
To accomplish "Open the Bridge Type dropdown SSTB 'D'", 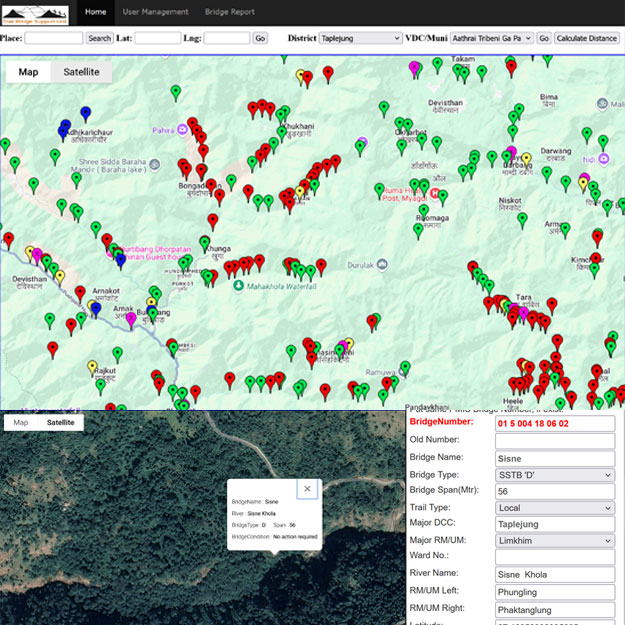I will [555, 475].
